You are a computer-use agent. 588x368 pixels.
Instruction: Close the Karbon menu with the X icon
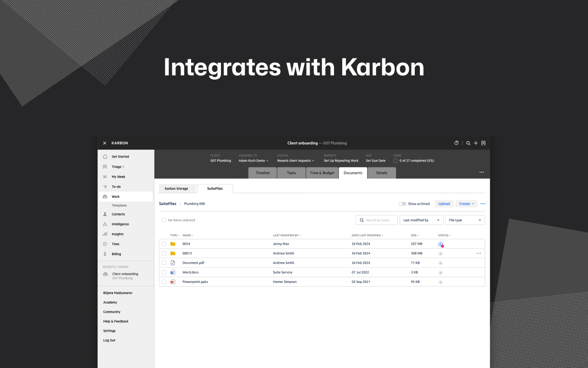pos(105,143)
